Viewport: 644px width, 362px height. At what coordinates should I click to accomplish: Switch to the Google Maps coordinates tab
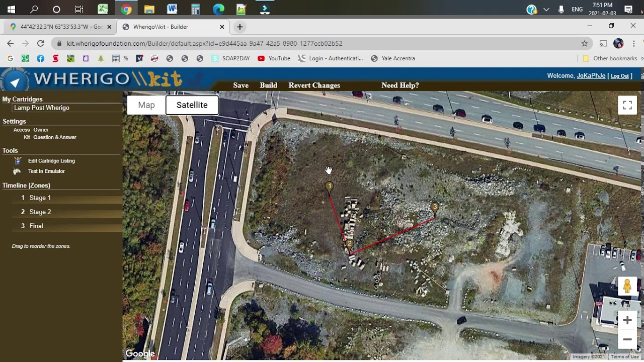[60, 27]
